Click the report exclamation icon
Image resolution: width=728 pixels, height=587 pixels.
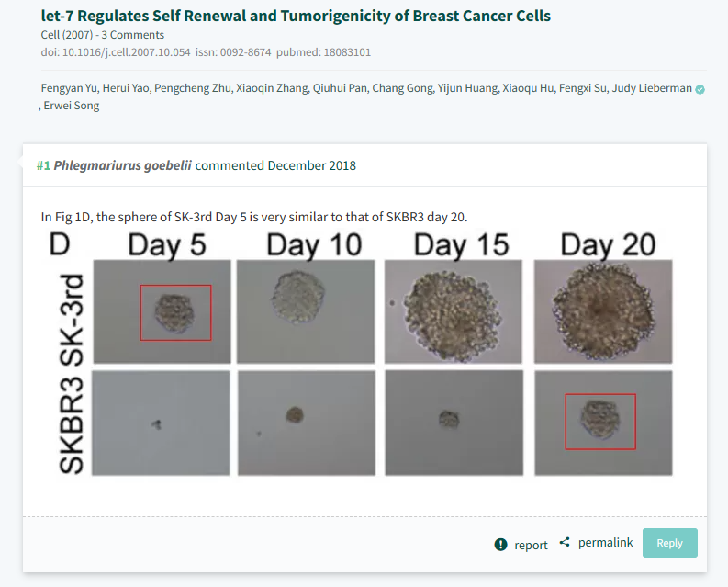coord(500,544)
